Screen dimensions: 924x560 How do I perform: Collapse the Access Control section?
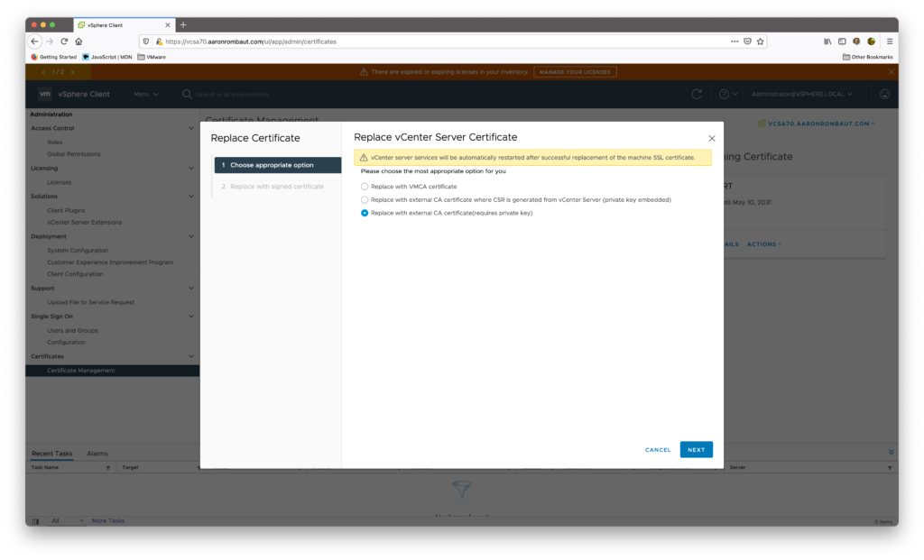190,128
